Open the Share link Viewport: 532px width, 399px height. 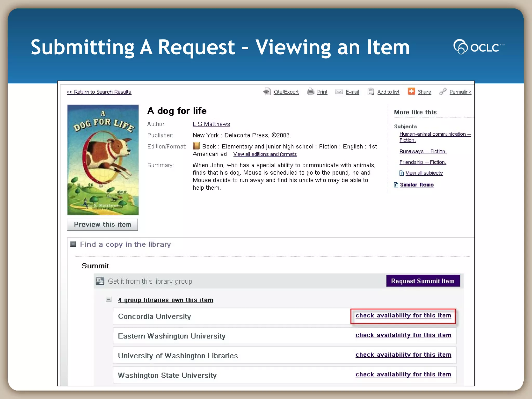424,92
